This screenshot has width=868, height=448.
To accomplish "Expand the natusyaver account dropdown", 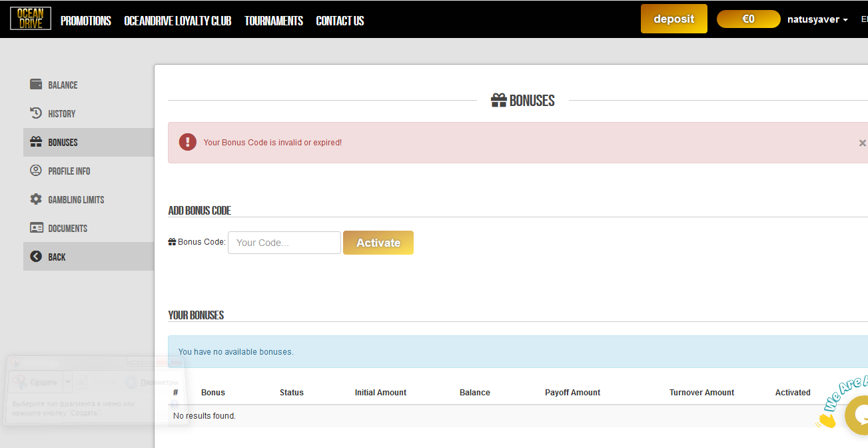I will coord(817,20).
